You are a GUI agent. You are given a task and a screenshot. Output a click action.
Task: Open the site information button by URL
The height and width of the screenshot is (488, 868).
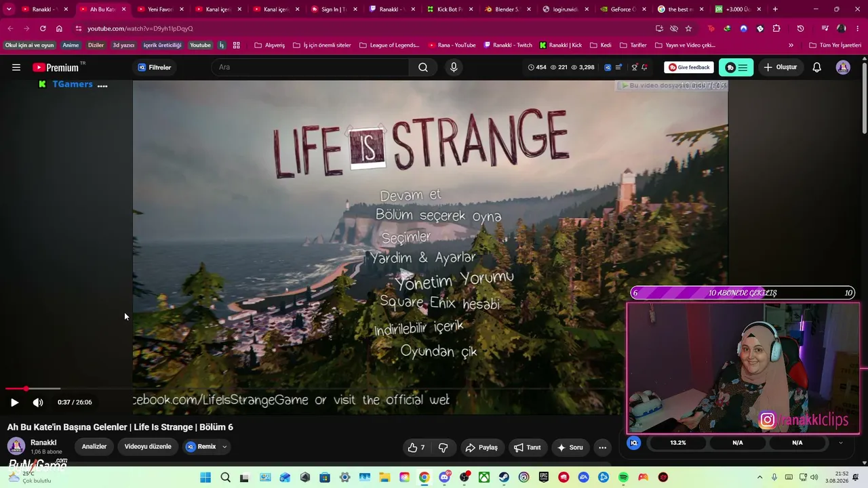79,28
